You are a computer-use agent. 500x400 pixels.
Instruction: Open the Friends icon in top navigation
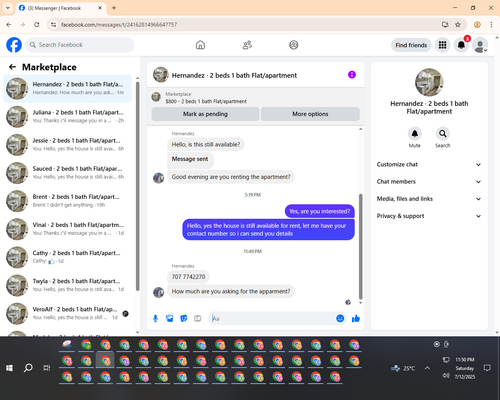[247, 45]
